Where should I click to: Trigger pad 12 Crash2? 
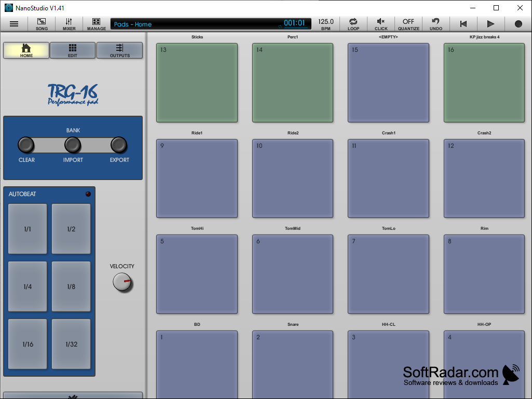(x=484, y=178)
